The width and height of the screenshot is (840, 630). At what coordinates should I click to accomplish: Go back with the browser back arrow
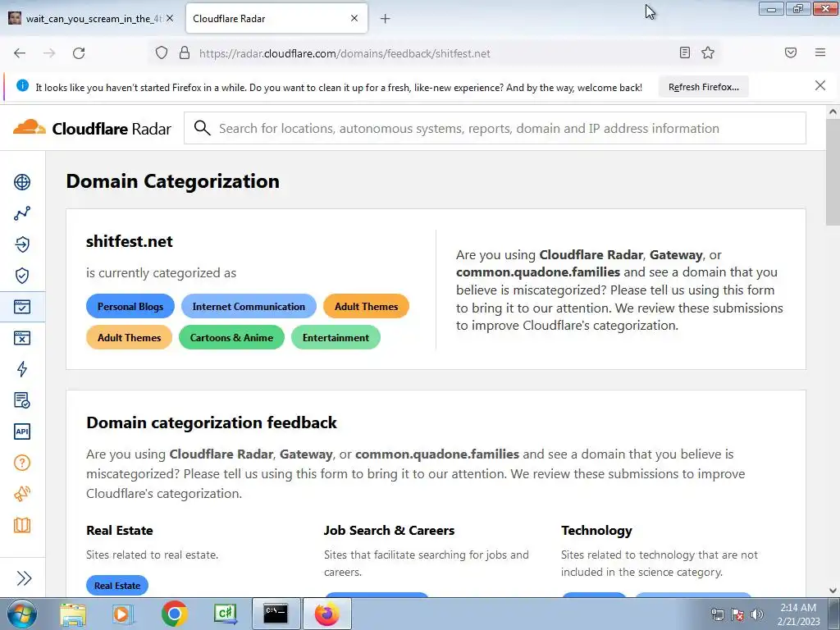click(20, 53)
